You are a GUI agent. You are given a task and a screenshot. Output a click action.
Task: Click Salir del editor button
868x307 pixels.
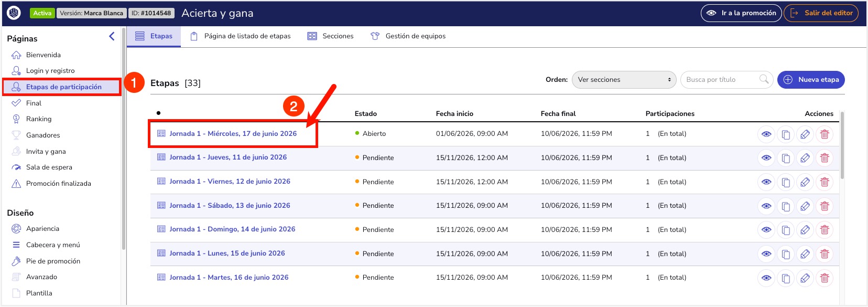[x=821, y=13]
